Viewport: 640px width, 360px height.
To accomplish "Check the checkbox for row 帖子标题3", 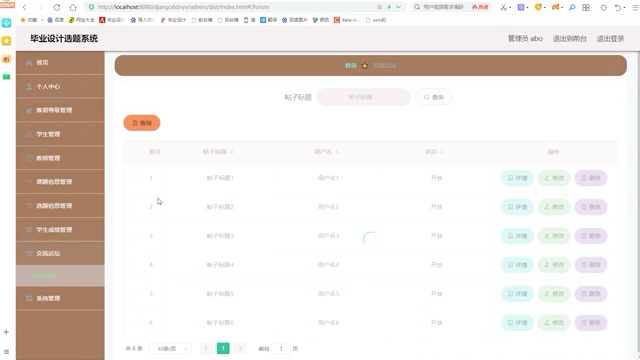I will point(133,236).
